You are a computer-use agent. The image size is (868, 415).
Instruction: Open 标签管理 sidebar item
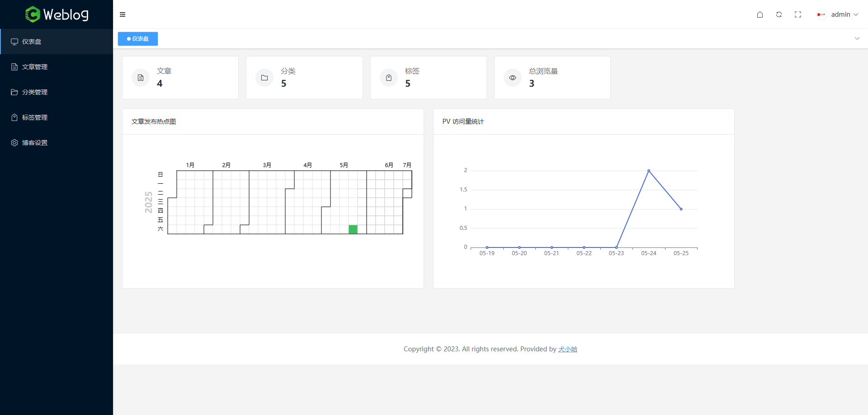coord(35,117)
